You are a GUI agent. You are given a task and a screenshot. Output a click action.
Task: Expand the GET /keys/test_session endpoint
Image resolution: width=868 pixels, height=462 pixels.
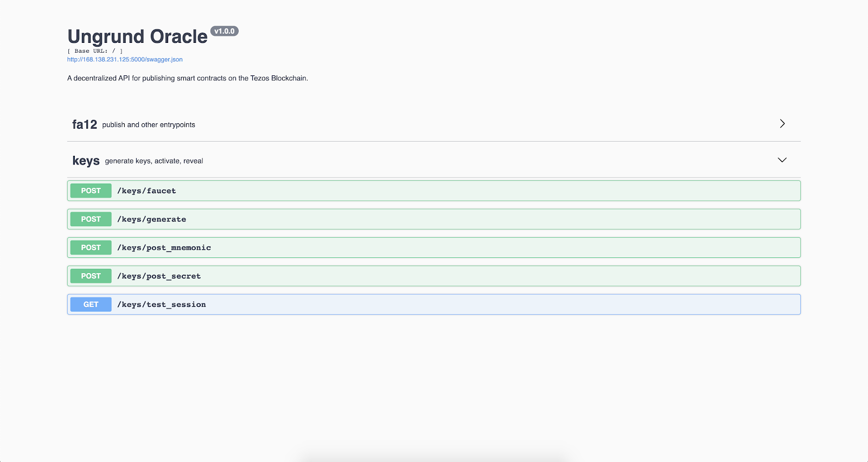(x=434, y=305)
